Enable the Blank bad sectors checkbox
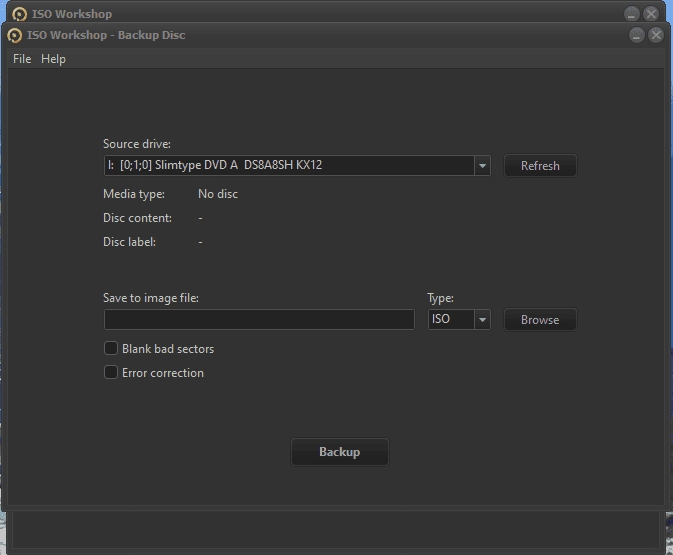This screenshot has width=673, height=555. click(111, 348)
